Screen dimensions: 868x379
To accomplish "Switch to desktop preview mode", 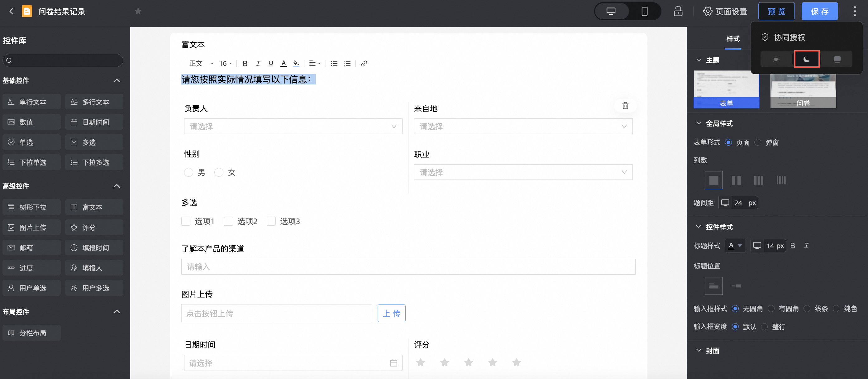I will point(611,12).
